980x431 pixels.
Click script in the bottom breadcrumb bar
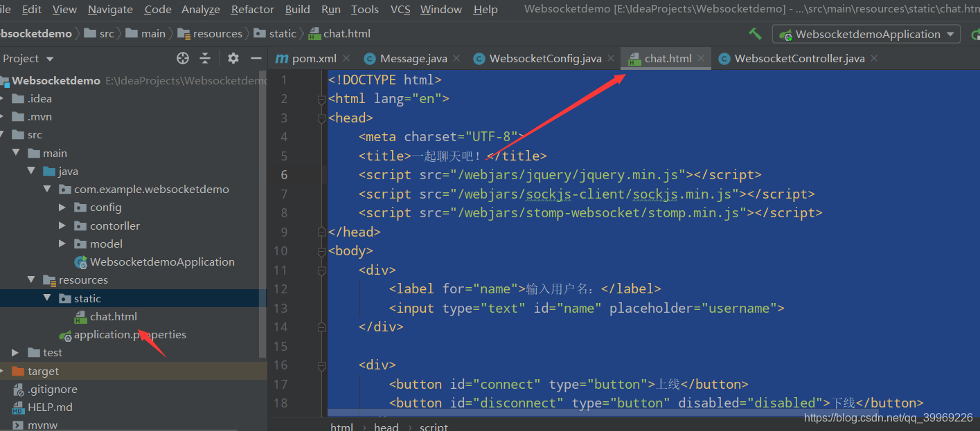click(x=434, y=426)
